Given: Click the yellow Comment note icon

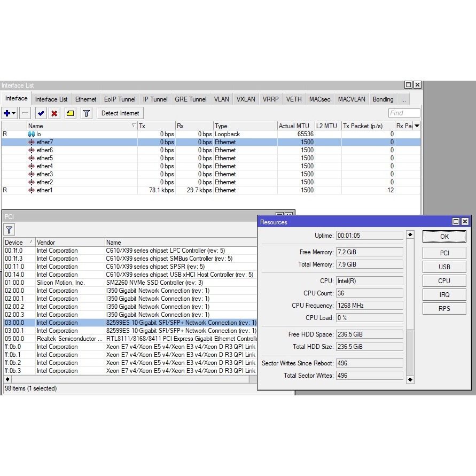Looking at the screenshot, I should [70, 113].
